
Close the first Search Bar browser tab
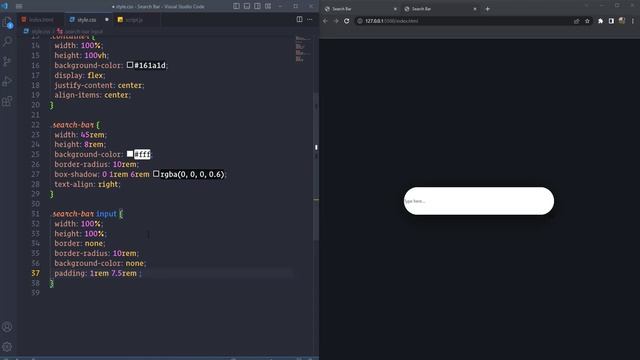pos(395,9)
